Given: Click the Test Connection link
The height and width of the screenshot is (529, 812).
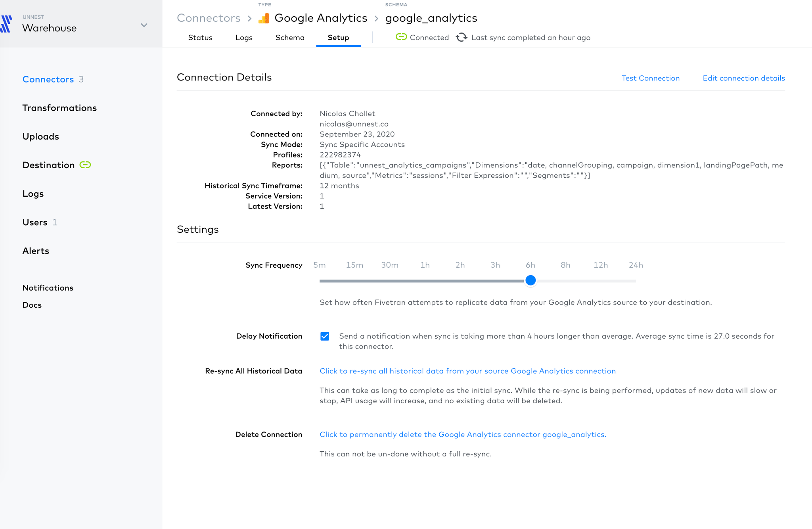Looking at the screenshot, I should [650, 78].
